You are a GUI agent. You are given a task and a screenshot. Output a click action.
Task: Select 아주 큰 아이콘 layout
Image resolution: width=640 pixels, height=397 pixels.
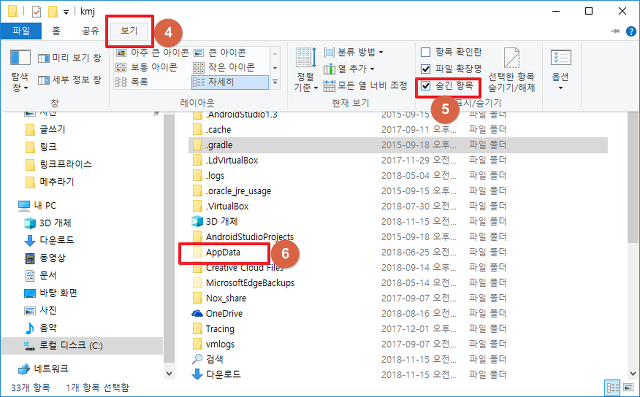tap(152, 53)
